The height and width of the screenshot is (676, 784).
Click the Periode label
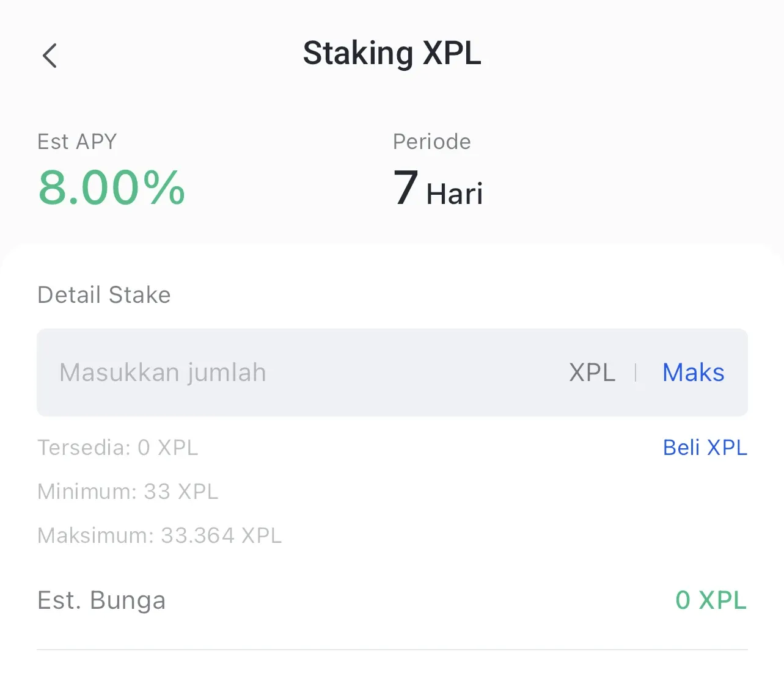pyautogui.click(x=431, y=141)
